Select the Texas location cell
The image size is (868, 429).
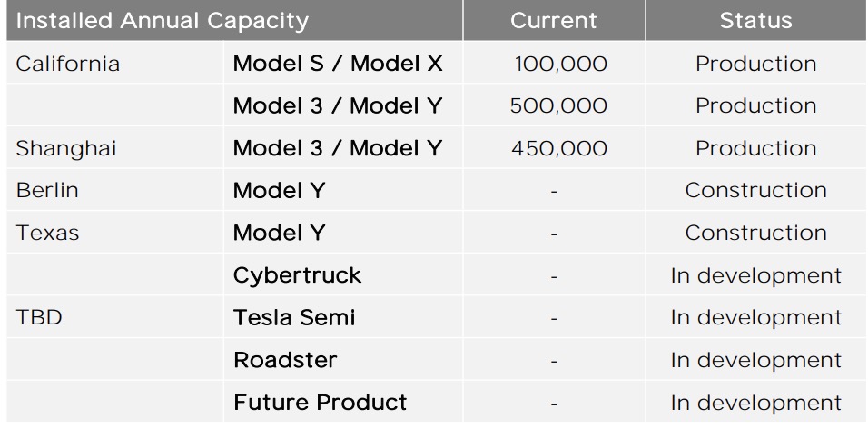47,233
